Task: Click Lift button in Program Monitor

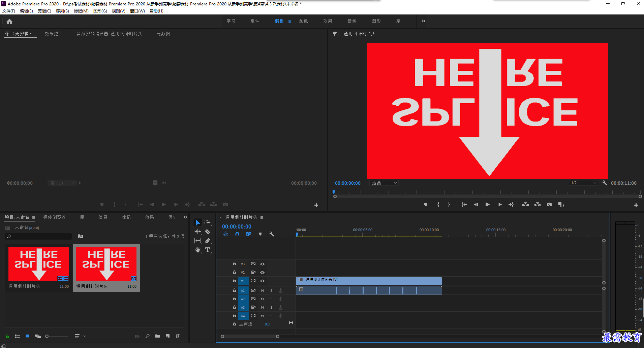Action: pyautogui.click(x=525, y=205)
